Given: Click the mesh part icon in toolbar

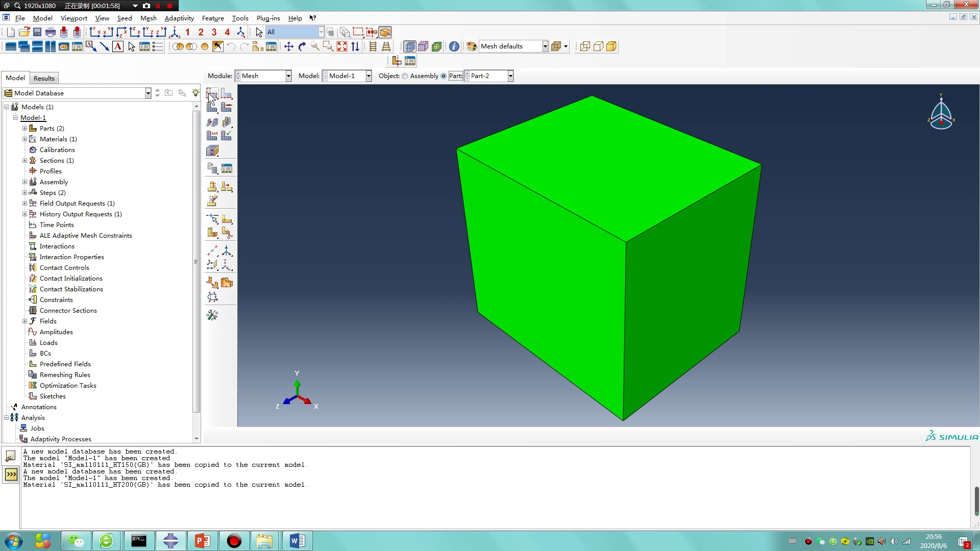Looking at the screenshot, I should pyautogui.click(x=212, y=151).
